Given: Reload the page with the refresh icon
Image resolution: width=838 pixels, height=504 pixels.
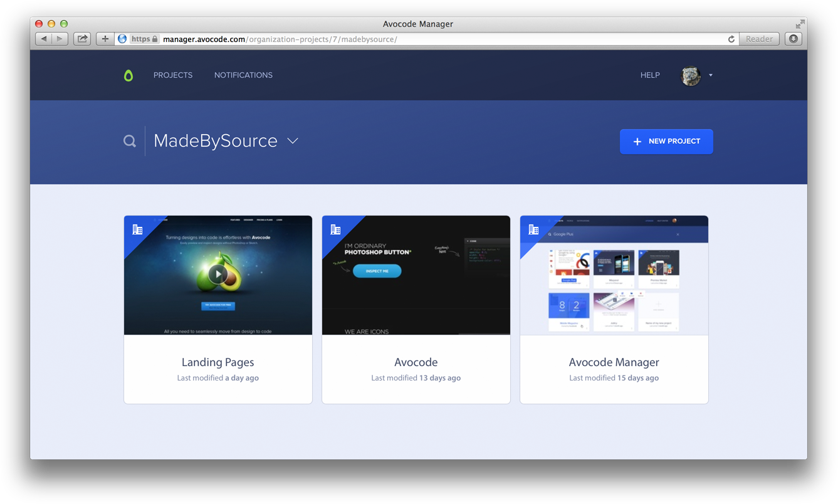Looking at the screenshot, I should [731, 39].
